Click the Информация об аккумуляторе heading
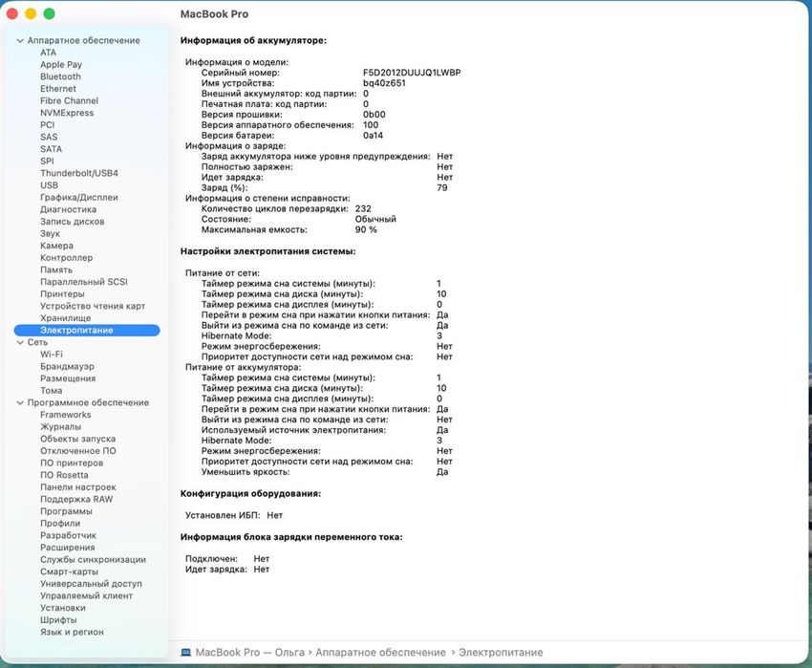The image size is (812, 668). (x=254, y=40)
